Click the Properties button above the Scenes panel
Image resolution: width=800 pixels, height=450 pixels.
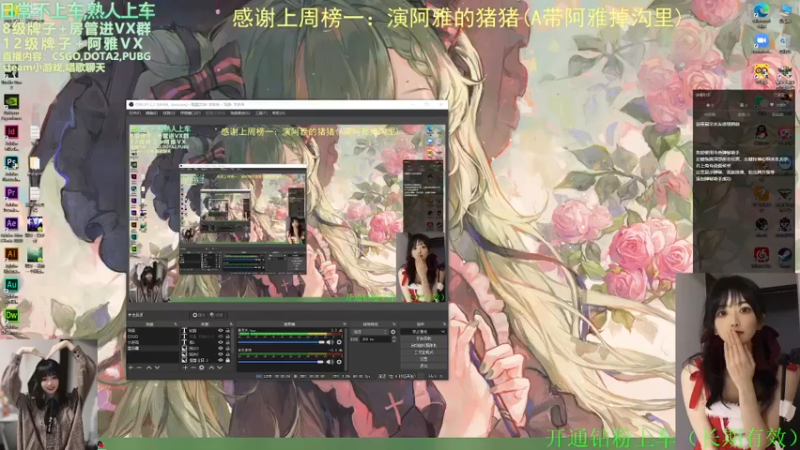pos(199,315)
